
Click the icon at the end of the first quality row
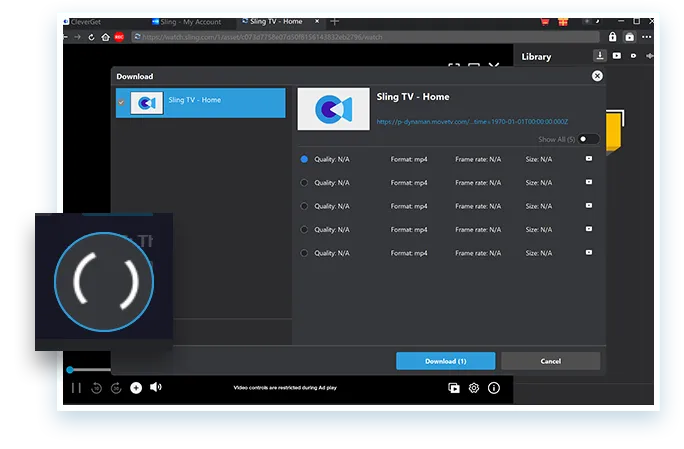(589, 159)
